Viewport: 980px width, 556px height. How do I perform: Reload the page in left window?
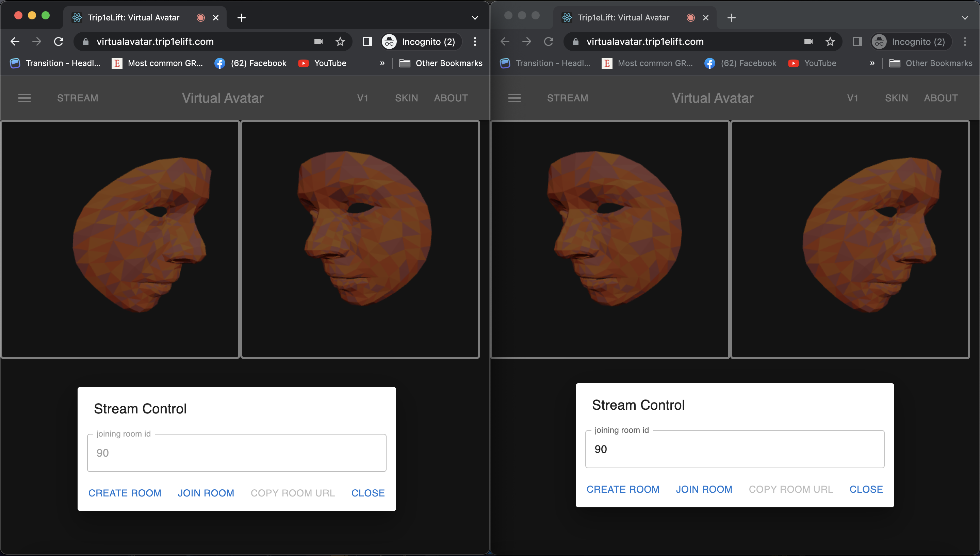point(59,42)
